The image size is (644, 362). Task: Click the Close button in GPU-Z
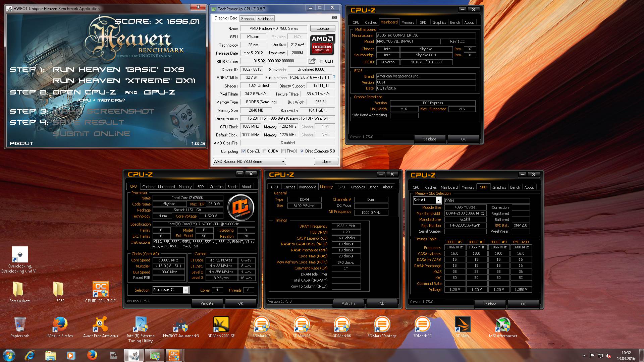[x=326, y=162]
